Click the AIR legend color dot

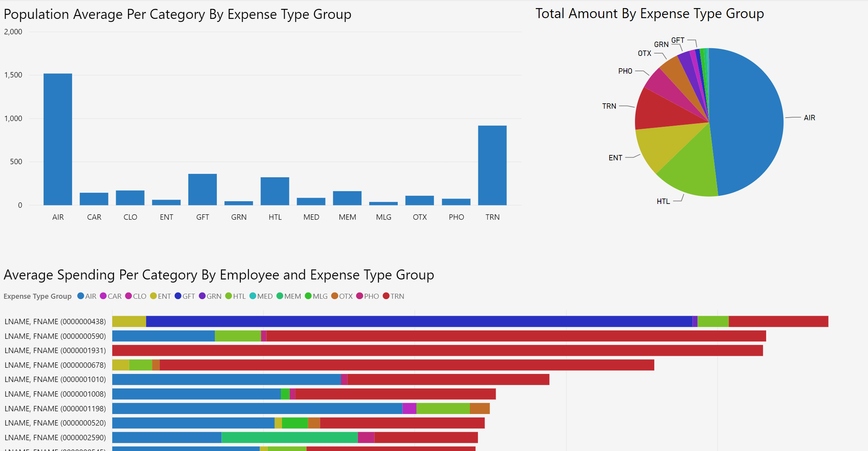click(x=80, y=296)
